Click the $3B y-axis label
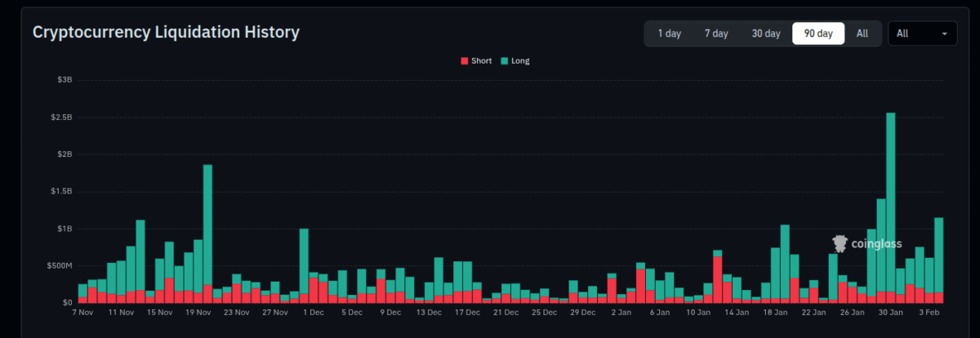 point(65,80)
